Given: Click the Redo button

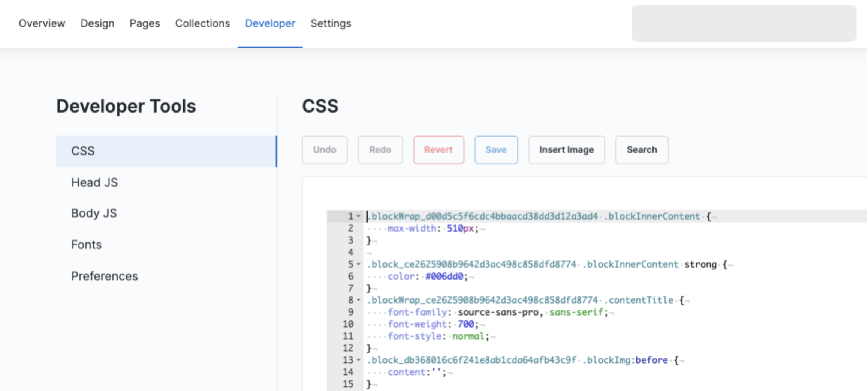Looking at the screenshot, I should coord(380,150).
